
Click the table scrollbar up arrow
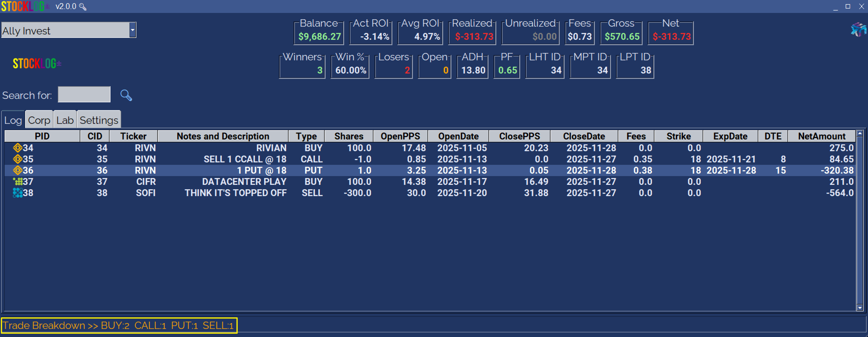[x=859, y=134]
